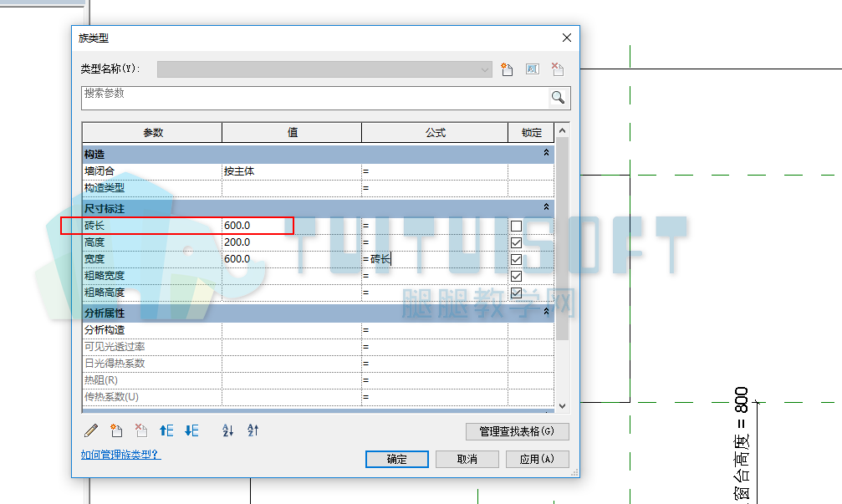The width and height of the screenshot is (842, 504).
Task: Select the 构造类型 parameter row name
Action: click(105, 188)
